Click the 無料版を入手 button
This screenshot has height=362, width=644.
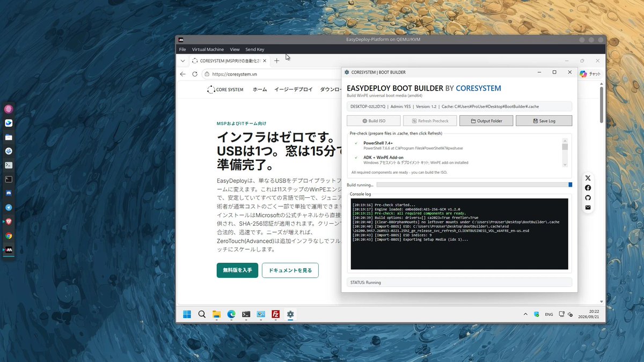[x=238, y=270]
